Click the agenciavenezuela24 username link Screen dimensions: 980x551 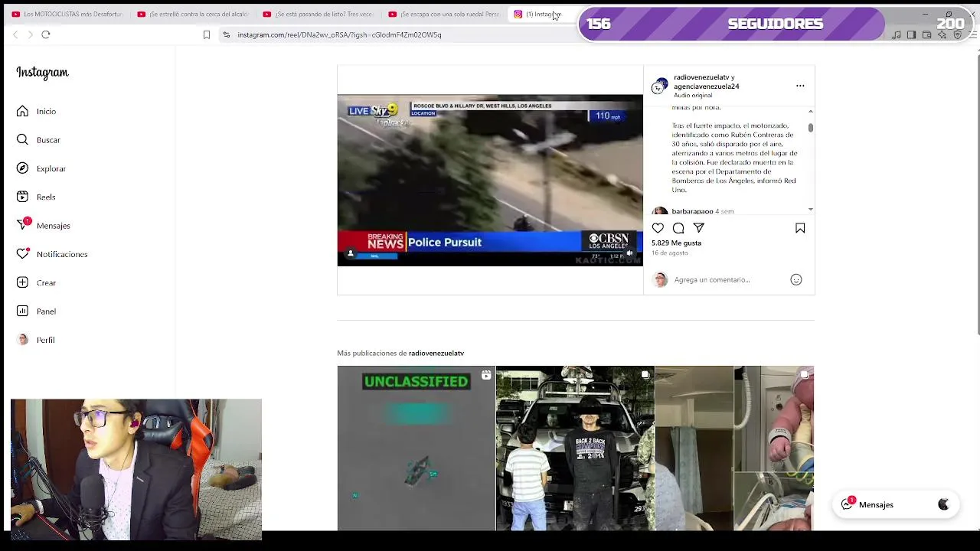(x=706, y=86)
